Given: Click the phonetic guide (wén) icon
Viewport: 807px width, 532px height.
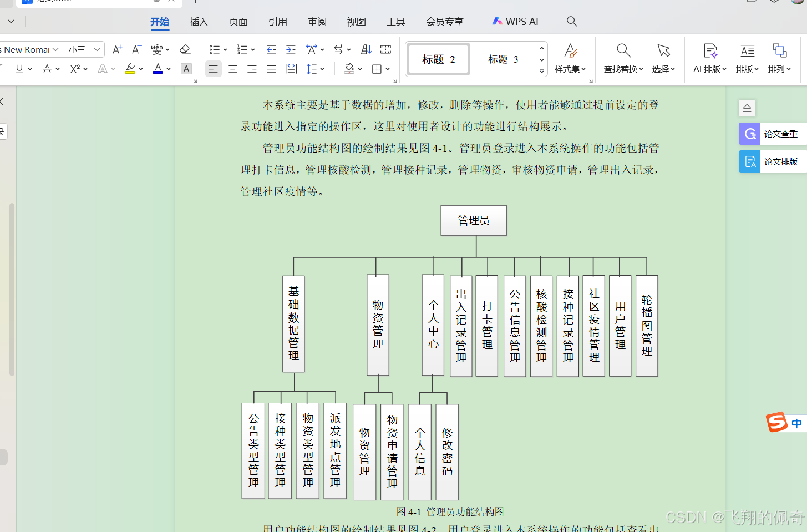Looking at the screenshot, I should 157,49.
